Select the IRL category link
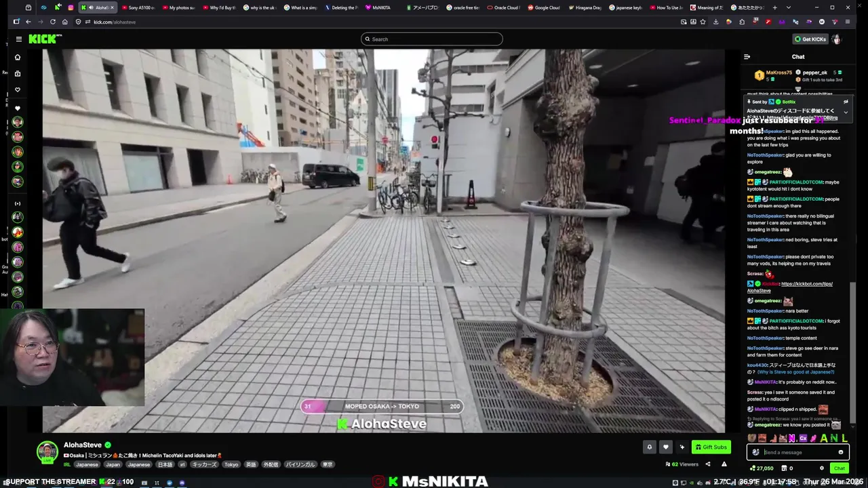Image resolution: width=868 pixels, height=488 pixels. tap(67, 464)
